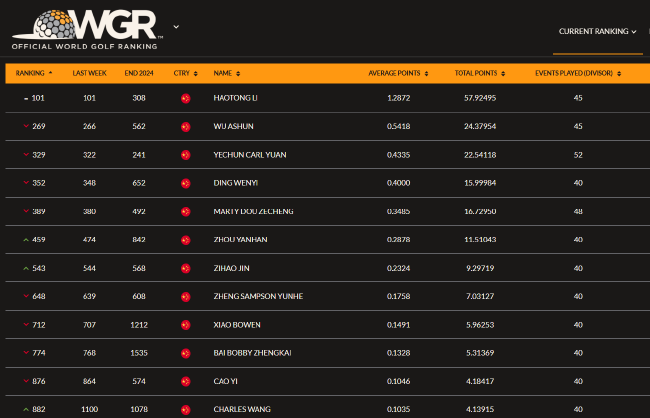Image resolution: width=650 pixels, height=418 pixels.
Task: Click the green up arrow beside rank 543
Action: point(26,268)
